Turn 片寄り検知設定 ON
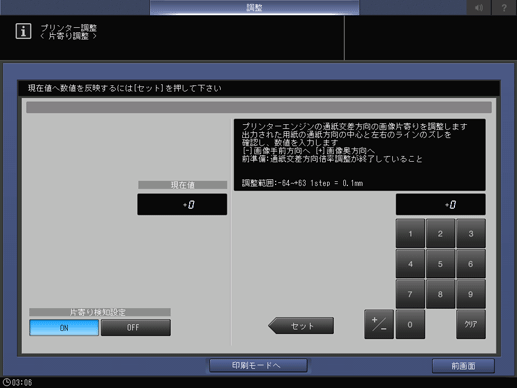 pyautogui.click(x=64, y=328)
